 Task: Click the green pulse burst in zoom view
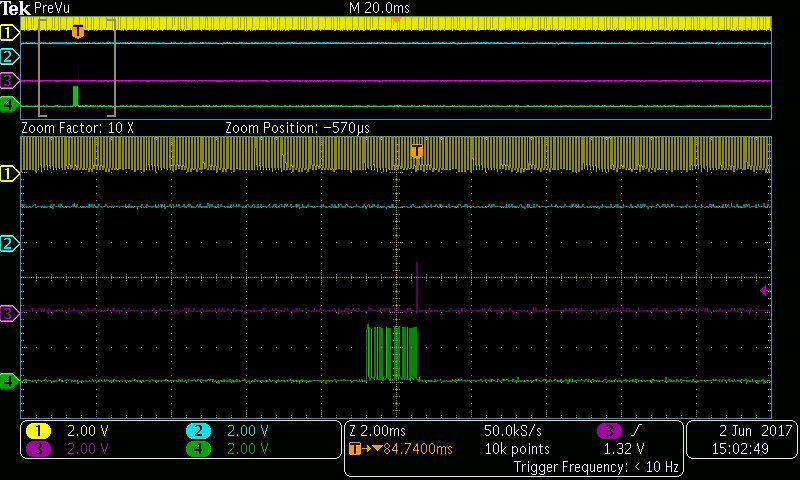click(392, 353)
